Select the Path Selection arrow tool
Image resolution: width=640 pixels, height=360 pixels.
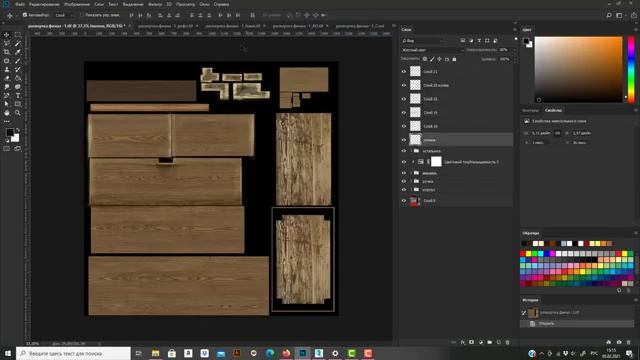tap(7, 104)
